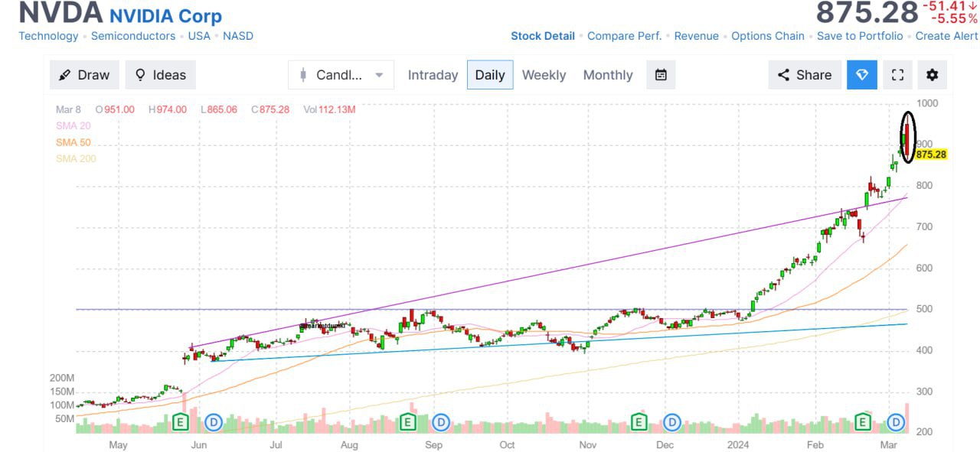Open the Ideas lightbulb panel
980x452 pixels.
(160, 75)
